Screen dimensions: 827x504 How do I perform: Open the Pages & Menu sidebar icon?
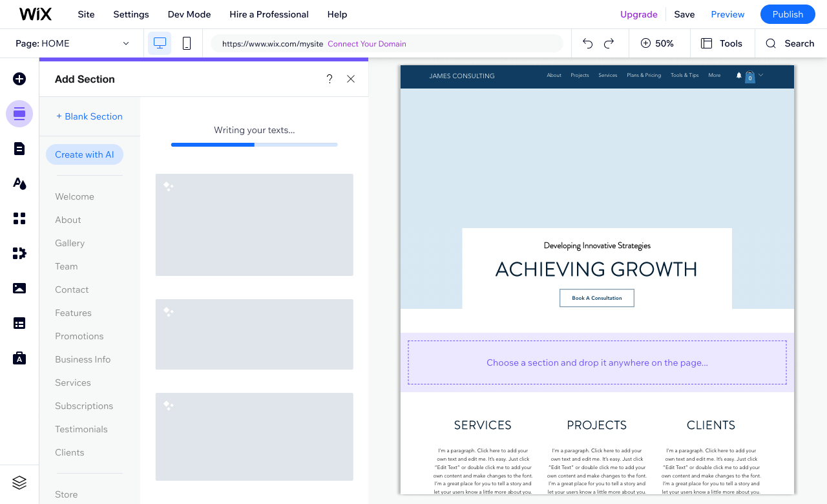(19, 149)
